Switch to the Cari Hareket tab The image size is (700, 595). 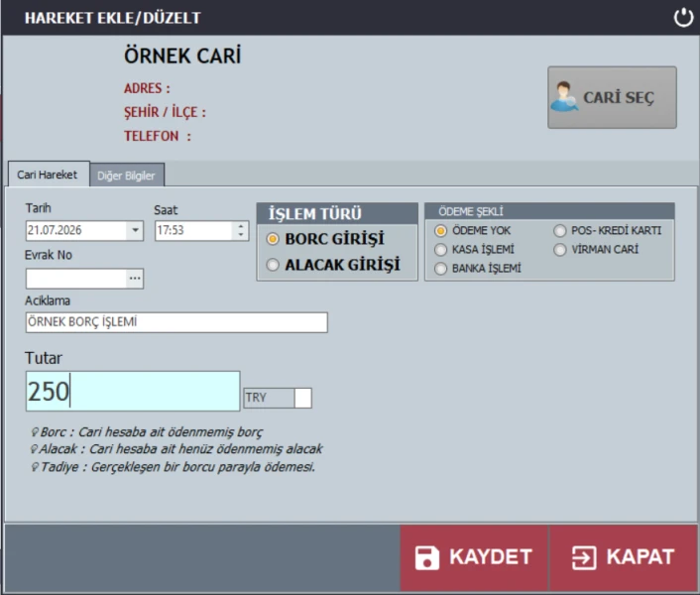coord(48,175)
